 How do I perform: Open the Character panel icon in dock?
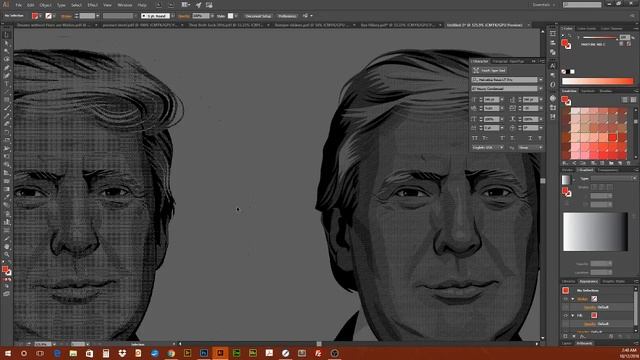553,66
